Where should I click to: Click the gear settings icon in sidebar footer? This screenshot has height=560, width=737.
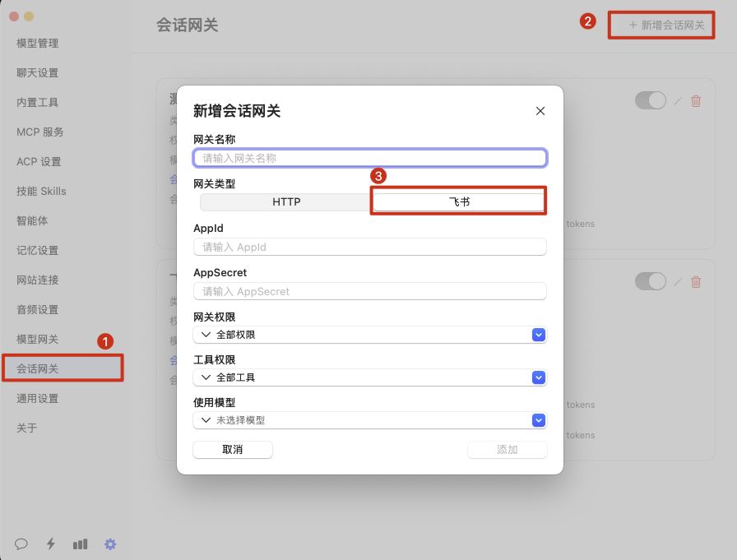point(110,544)
